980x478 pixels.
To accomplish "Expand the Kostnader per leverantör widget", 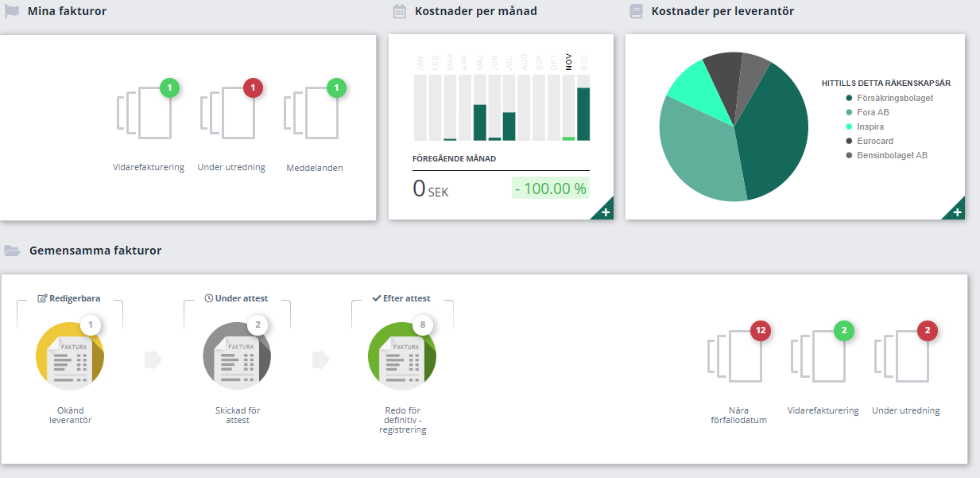I will [x=957, y=212].
